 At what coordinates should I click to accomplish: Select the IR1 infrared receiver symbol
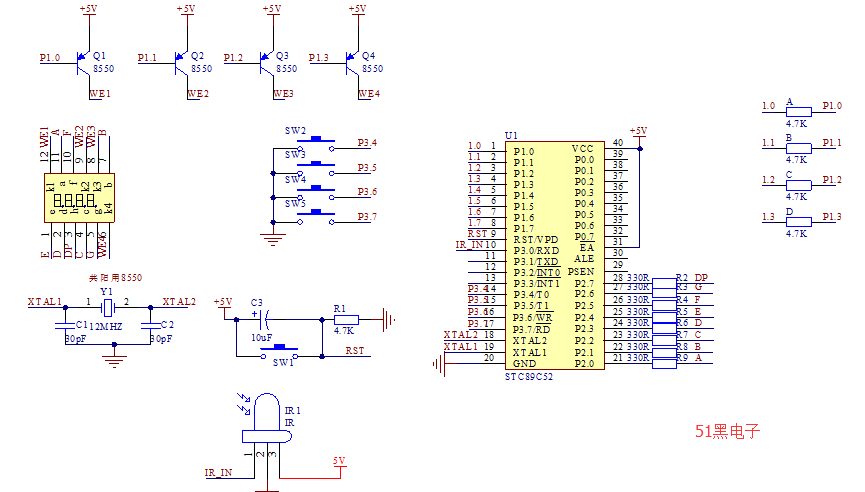click(x=267, y=418)
